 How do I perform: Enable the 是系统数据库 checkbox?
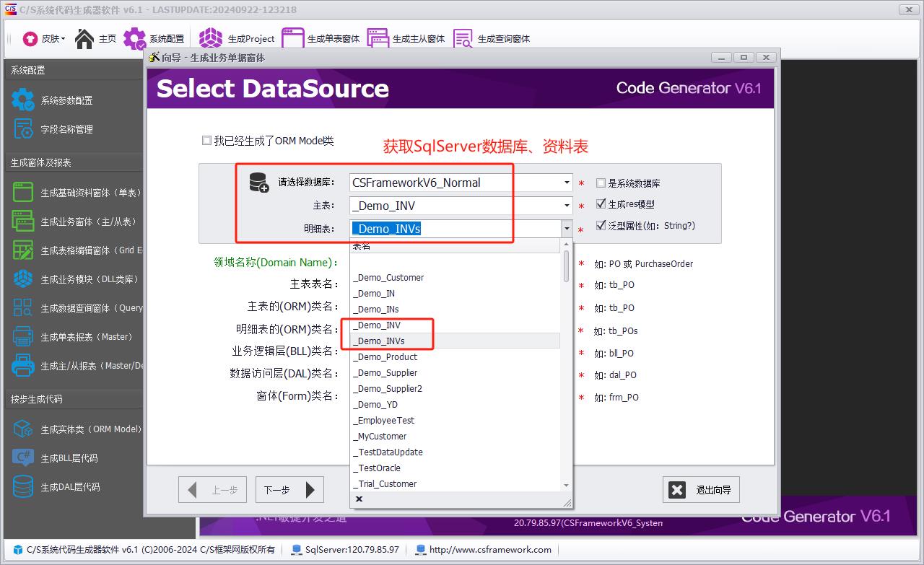click(601, 183)
